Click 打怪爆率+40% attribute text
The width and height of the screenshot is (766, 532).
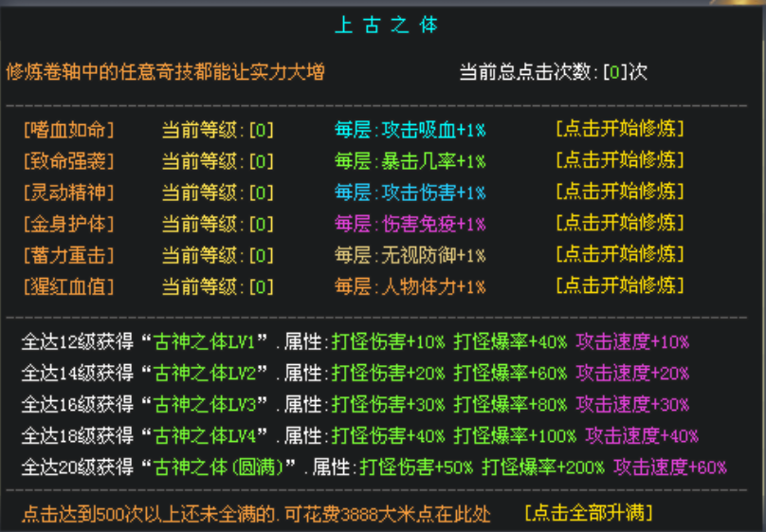tap(510, 342)
